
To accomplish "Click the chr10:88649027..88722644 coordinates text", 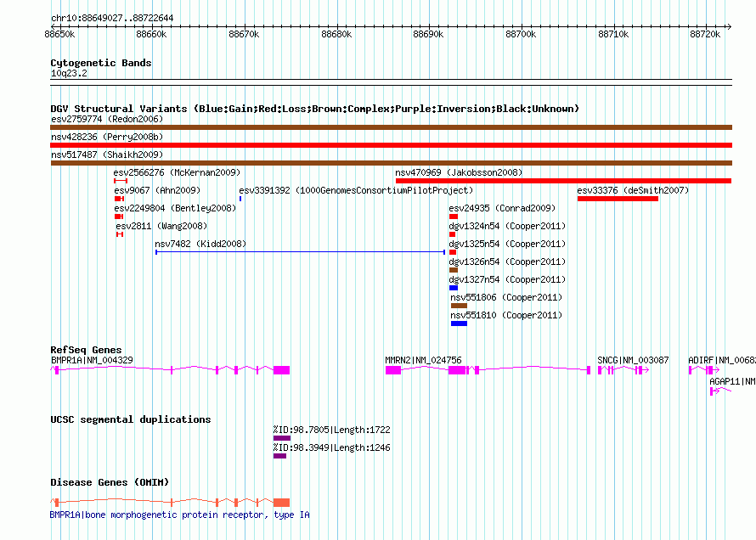I will click(112, 18).
